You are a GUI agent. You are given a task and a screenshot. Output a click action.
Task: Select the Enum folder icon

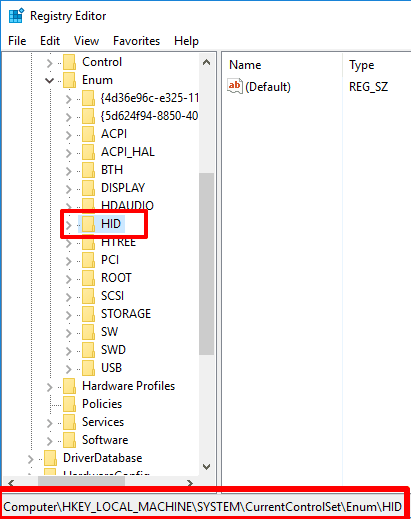pos(69,80)
